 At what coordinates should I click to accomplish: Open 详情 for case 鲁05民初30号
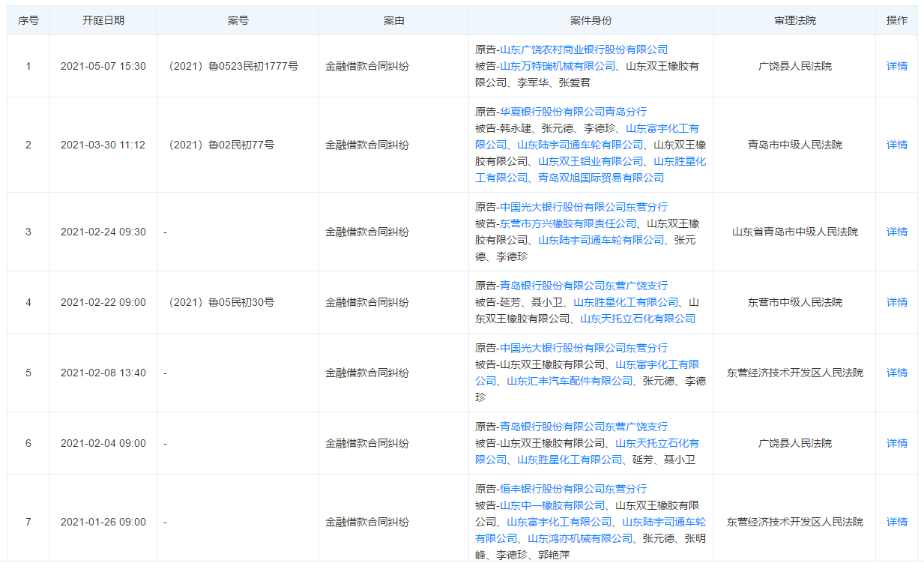click(896, 302)
